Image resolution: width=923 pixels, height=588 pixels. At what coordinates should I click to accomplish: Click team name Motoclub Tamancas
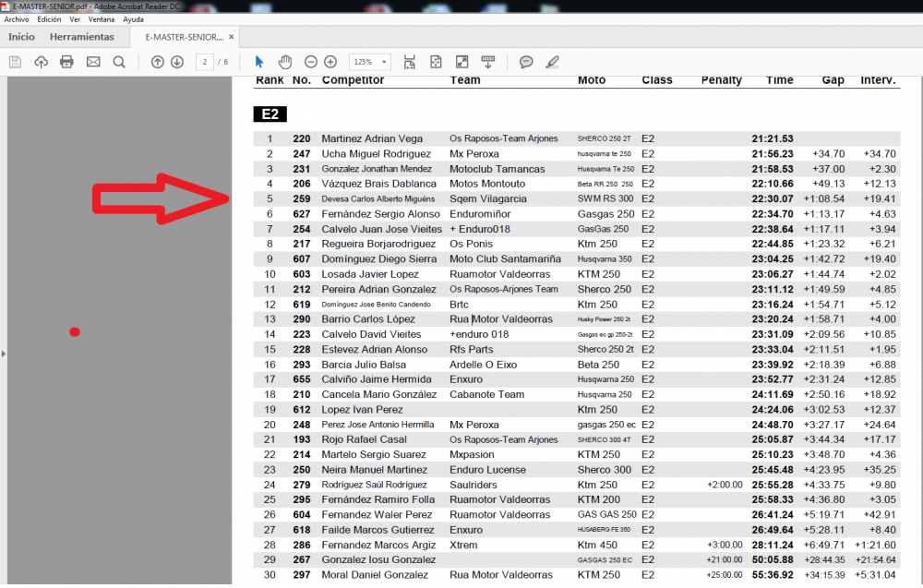click(x=497, y=169)
